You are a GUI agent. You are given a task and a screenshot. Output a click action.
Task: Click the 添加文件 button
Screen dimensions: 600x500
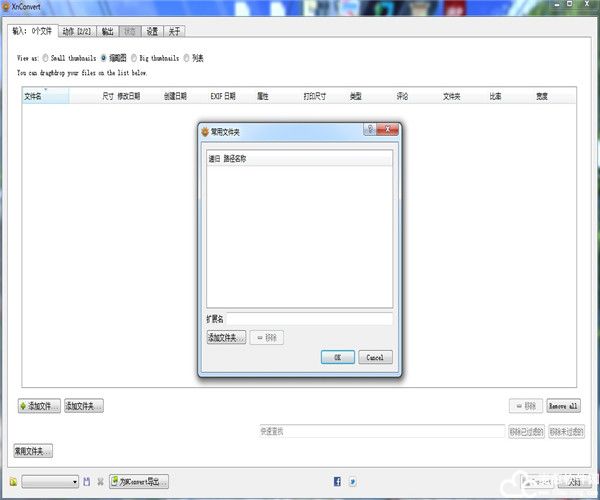coord(39,406)
